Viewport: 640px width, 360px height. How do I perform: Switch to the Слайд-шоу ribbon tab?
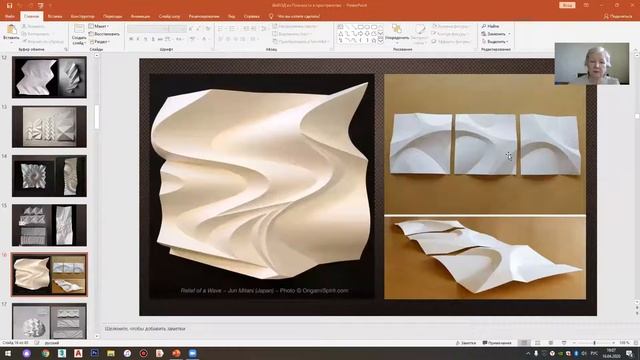click(x=169, y=16)
